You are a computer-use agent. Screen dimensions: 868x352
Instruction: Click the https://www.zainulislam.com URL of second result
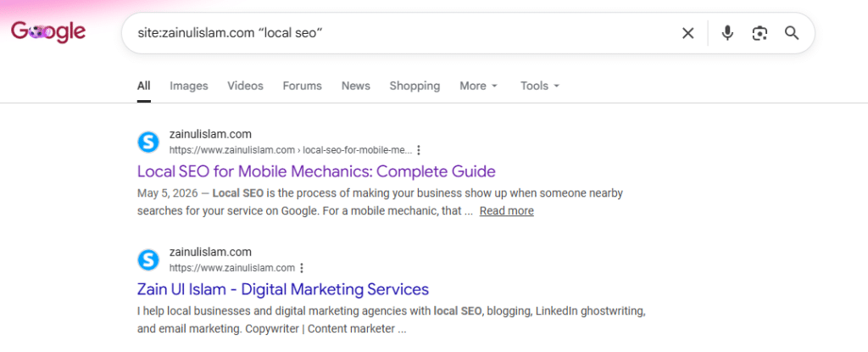[x=232, y=268]
